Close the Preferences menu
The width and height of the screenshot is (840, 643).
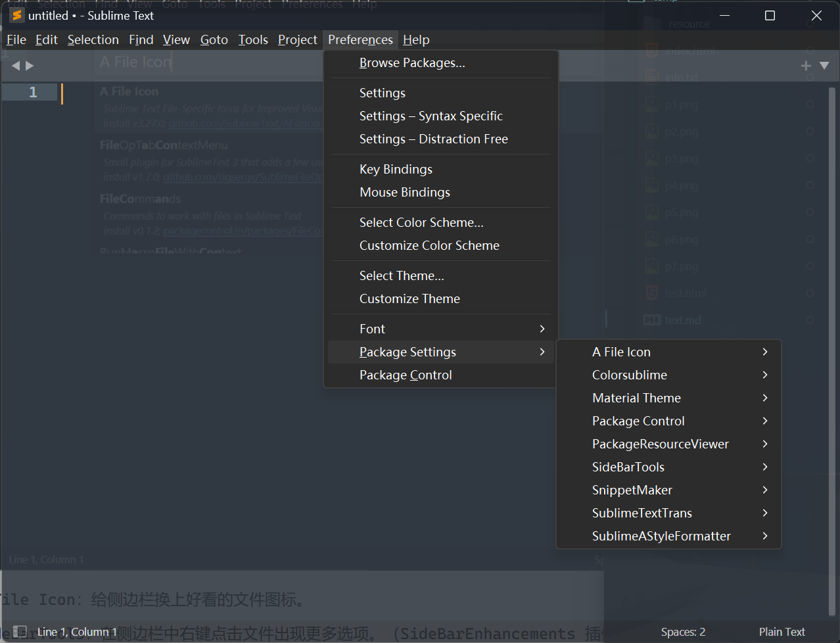tap(361, 40)
